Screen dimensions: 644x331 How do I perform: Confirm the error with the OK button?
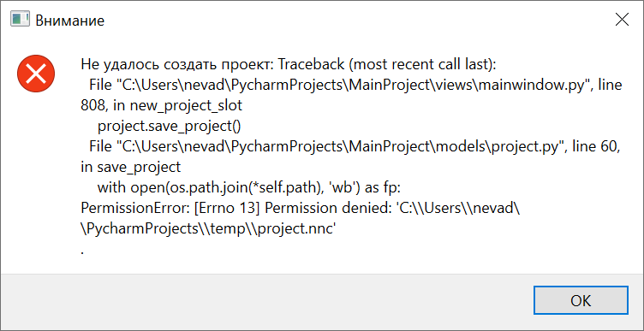pos(581,301)
